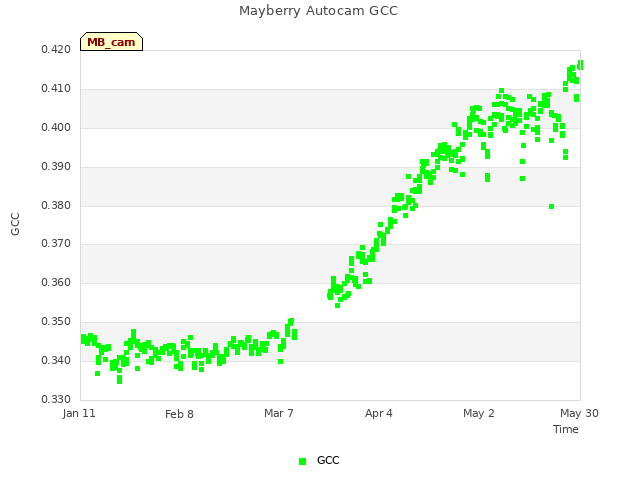Click the 0.350 y-axis value
The width and height of the screenshot is (640, 480).
56,322
